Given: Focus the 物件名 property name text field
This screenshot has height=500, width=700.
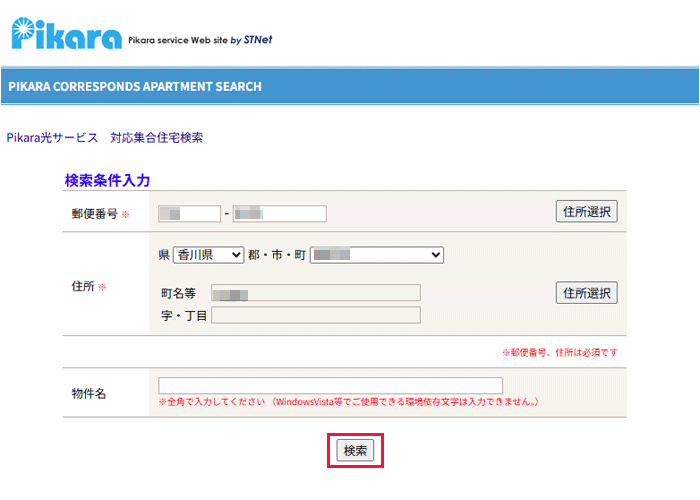Looking at the screenshot, I should point(330,386).
